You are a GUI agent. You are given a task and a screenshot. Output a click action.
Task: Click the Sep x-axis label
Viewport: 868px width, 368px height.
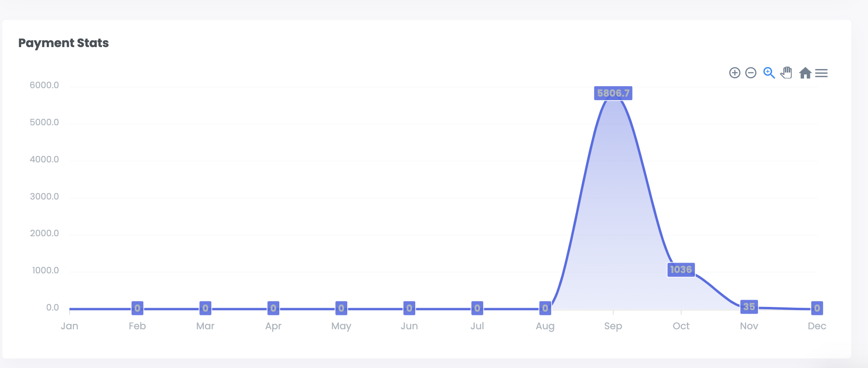[x=613, y=326]
